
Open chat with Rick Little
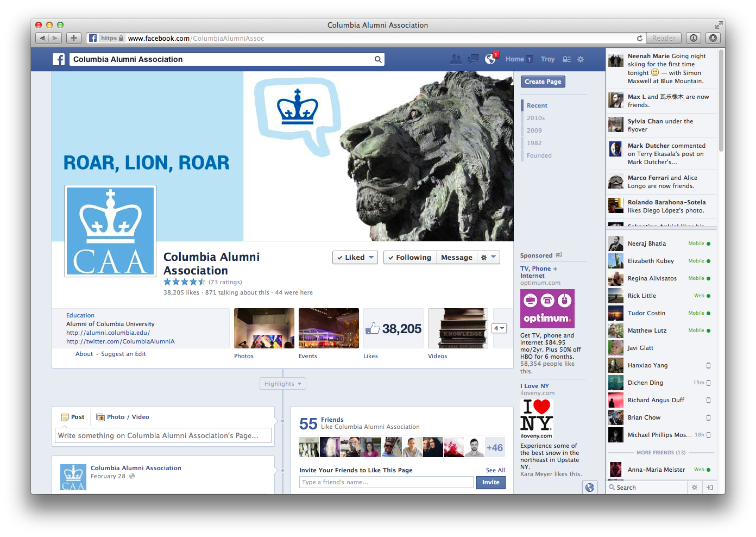click(x=660, y=296)
